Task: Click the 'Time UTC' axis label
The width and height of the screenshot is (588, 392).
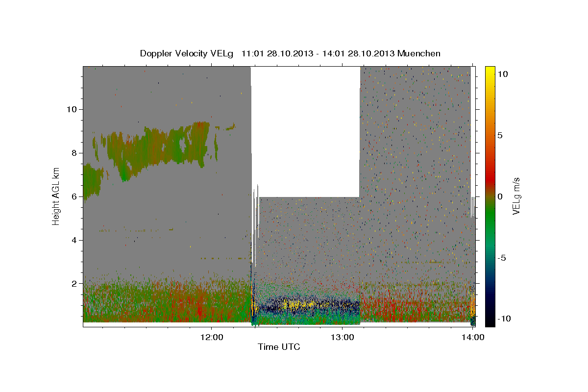Action: pyautogui.click(x=279, y=347)
